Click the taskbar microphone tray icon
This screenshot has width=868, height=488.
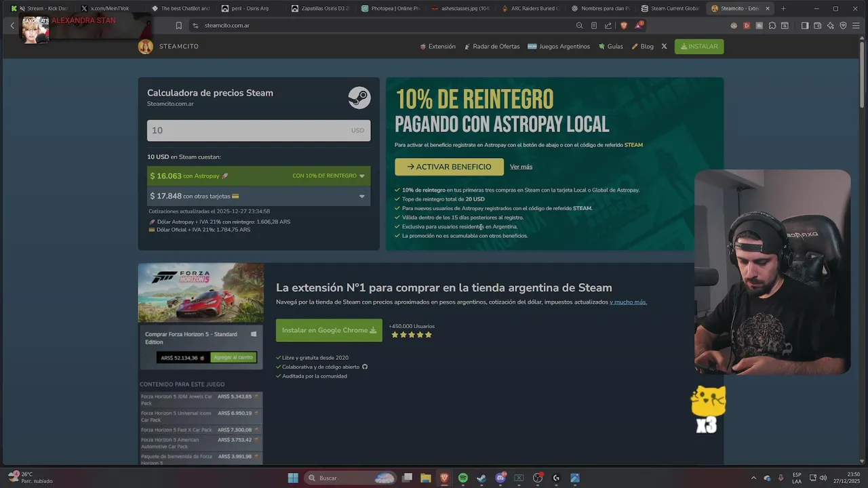coord(781,478)
